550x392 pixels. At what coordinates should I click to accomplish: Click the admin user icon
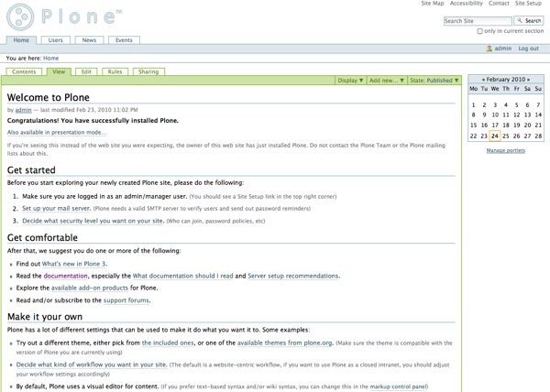[x=489, y=49]
